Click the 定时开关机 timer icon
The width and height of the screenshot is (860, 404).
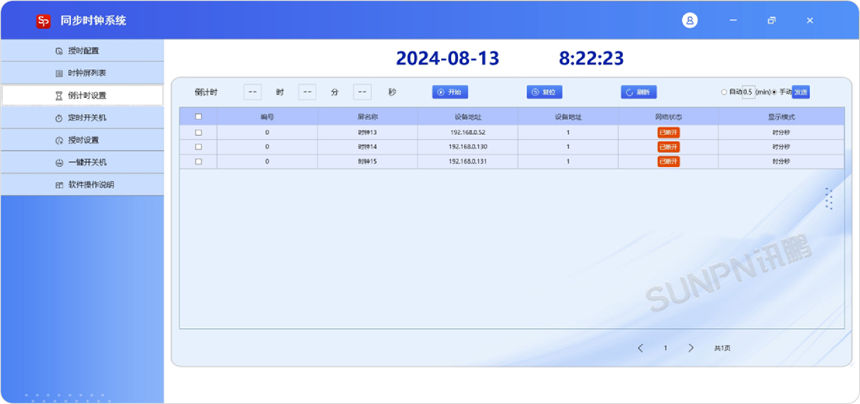(59, 118)
